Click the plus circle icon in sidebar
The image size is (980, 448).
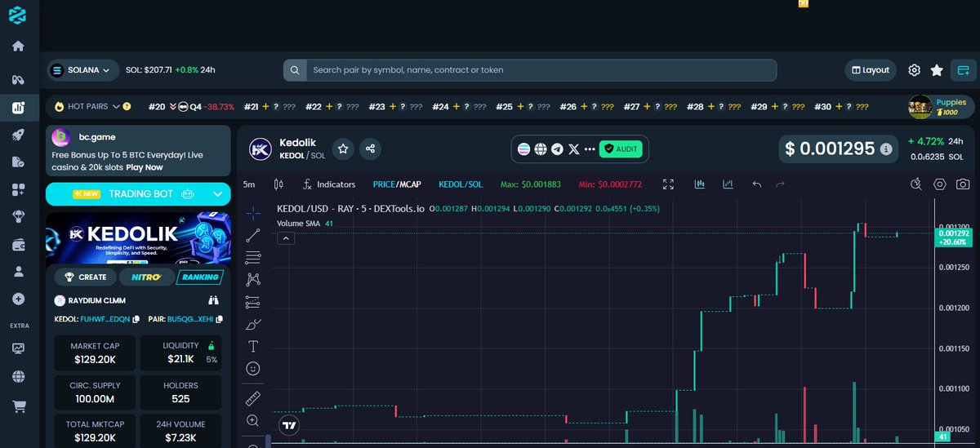[x=18, y=299]
